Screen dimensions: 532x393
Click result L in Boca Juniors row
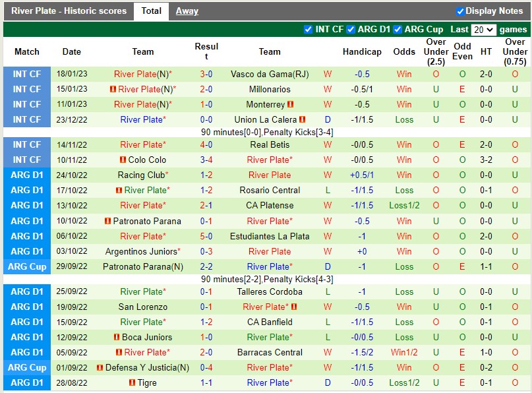(x=328, y=337)
